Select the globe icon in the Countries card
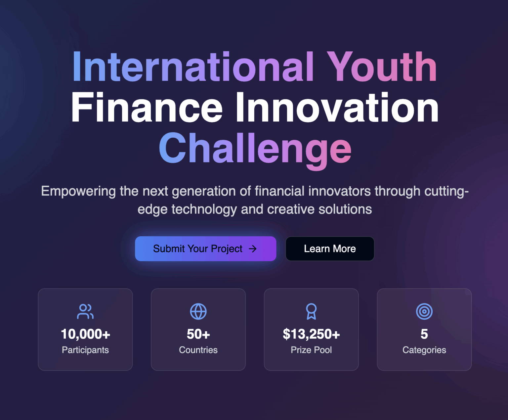The image size is (508, 420). (x=198, y=311)
